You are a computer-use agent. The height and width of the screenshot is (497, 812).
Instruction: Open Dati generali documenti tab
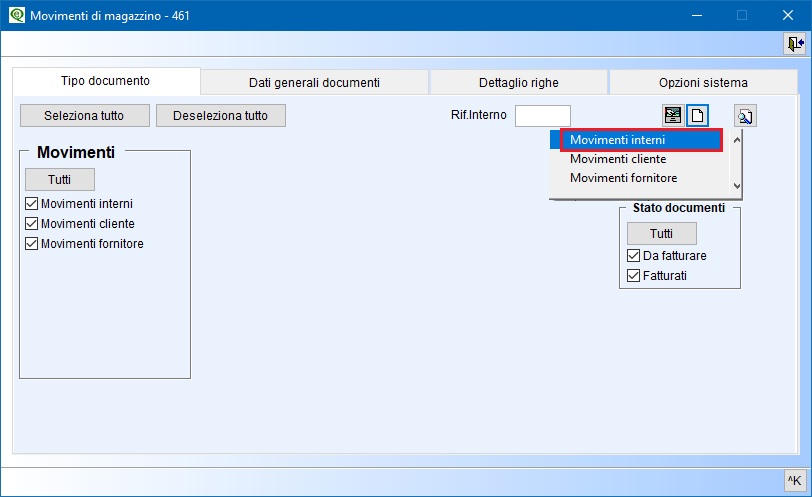314,83
